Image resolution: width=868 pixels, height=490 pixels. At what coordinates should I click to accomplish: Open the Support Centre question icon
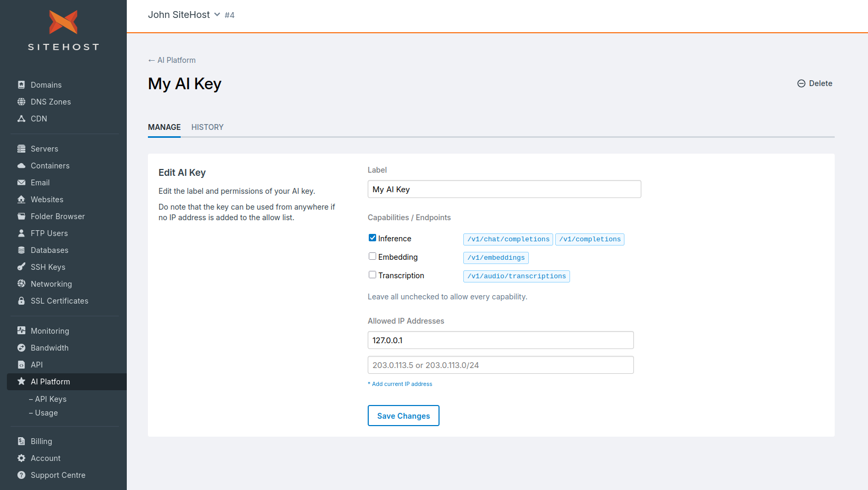pos(21,475)
